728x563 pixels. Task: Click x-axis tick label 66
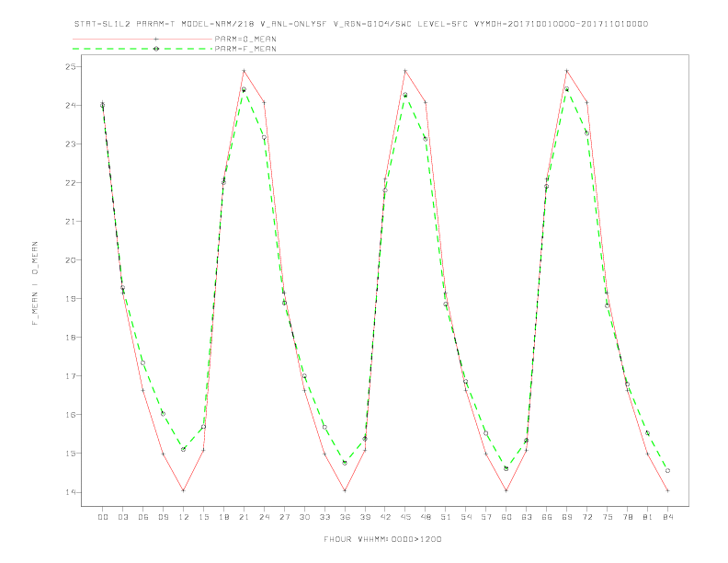547,517
